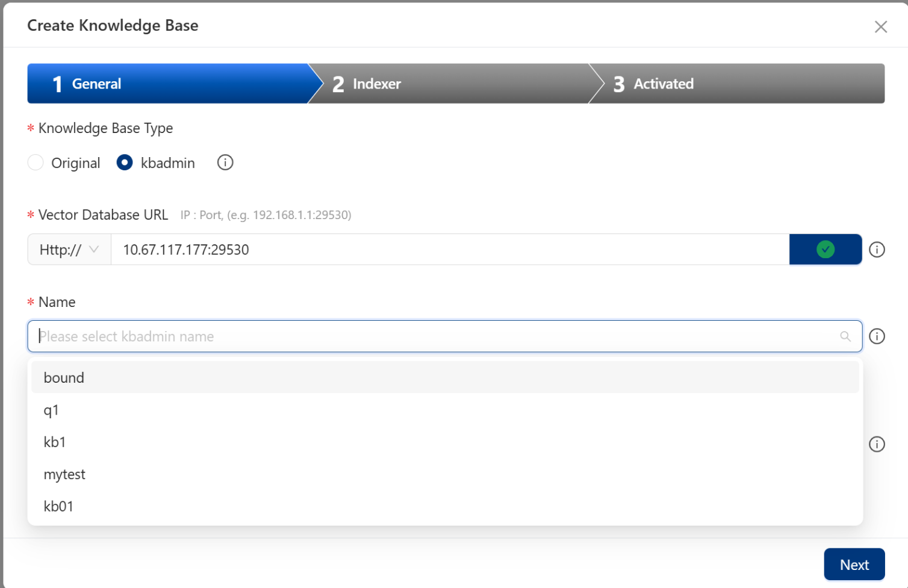Select 'kb01' from dropdown options

coord(58,507)
